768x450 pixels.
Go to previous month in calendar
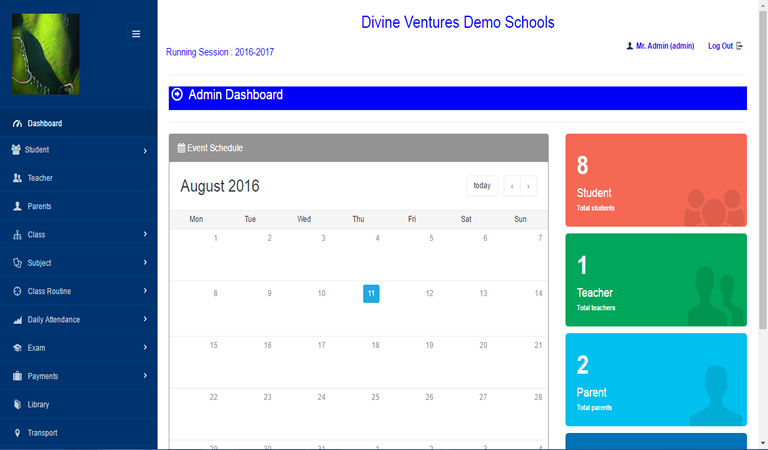click(511, 186)
